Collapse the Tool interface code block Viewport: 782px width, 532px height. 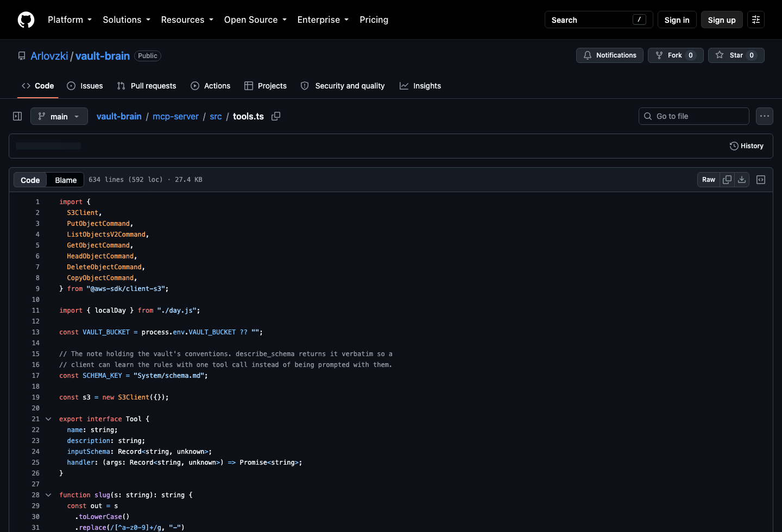tap(48, 419)
